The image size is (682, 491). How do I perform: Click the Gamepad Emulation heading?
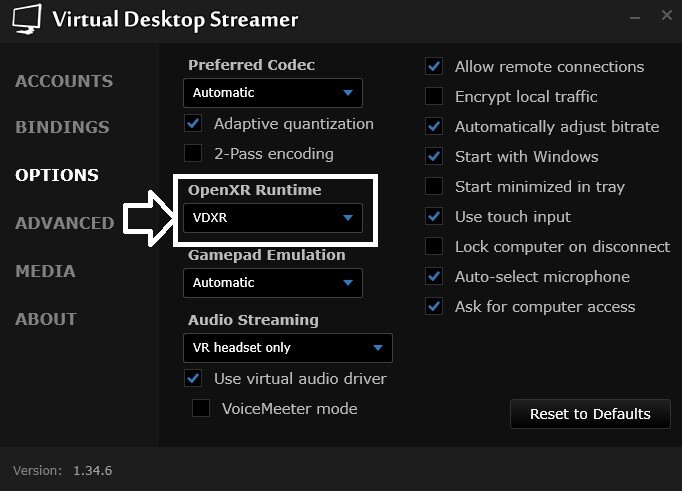[x=267, y=255]
